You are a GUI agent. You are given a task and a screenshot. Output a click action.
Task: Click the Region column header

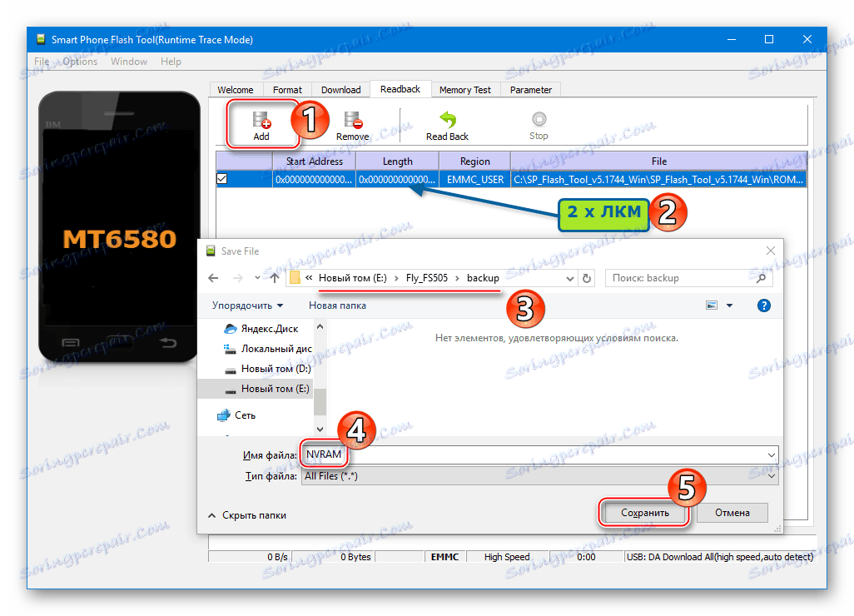(475, 161)
